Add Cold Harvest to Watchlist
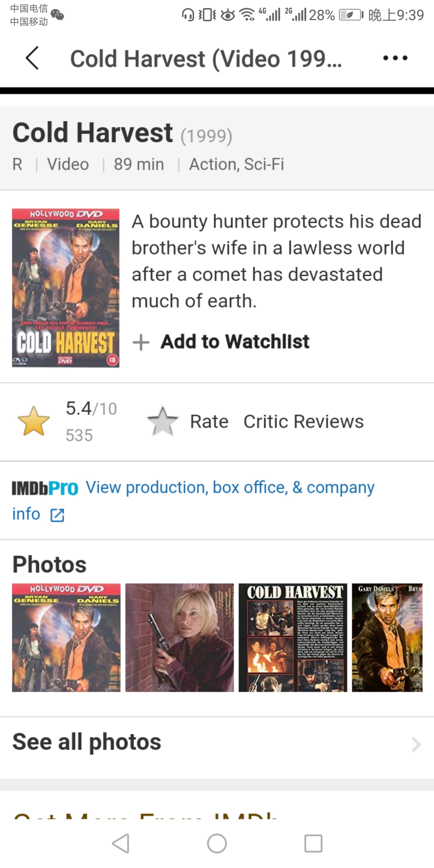434x868 pixels. pos(235,342)
